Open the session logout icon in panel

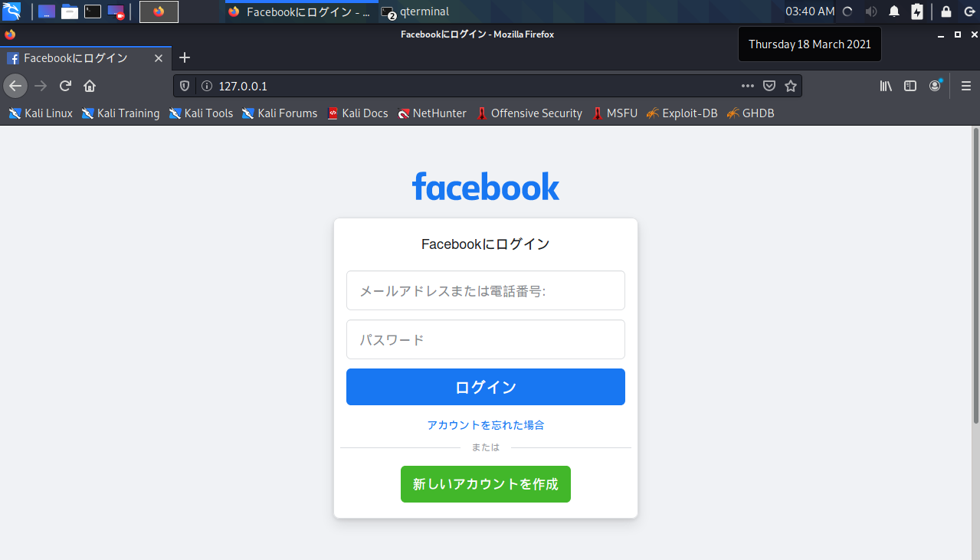pos(969,11)
